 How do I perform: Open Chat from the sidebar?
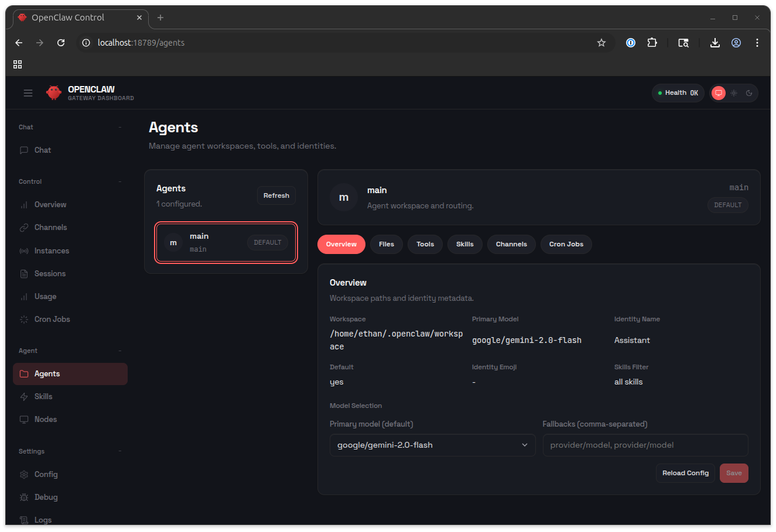point(43,150)
